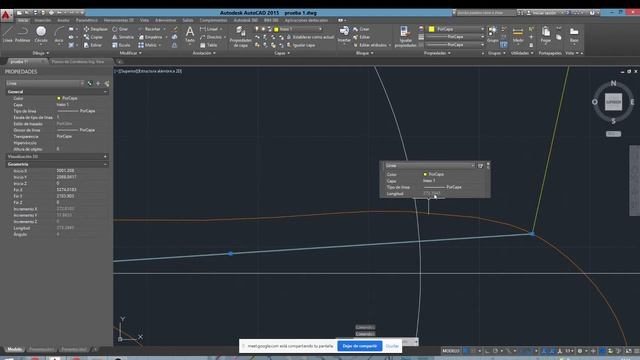Click the Directriz leader tool
Image resolution: width=640 pixels, height=360 pixels.
pyautogui.click(x=211, y=37)
